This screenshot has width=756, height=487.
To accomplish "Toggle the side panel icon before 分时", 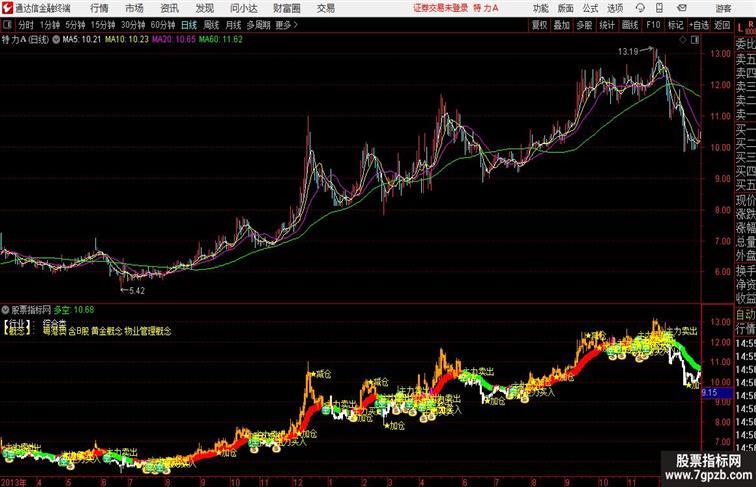I will [7, 25].
